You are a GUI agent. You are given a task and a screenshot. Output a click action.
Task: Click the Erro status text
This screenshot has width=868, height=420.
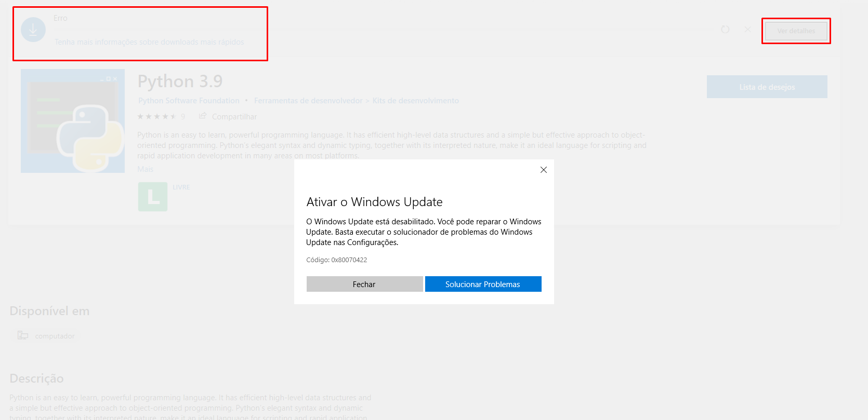coord(60,18)
